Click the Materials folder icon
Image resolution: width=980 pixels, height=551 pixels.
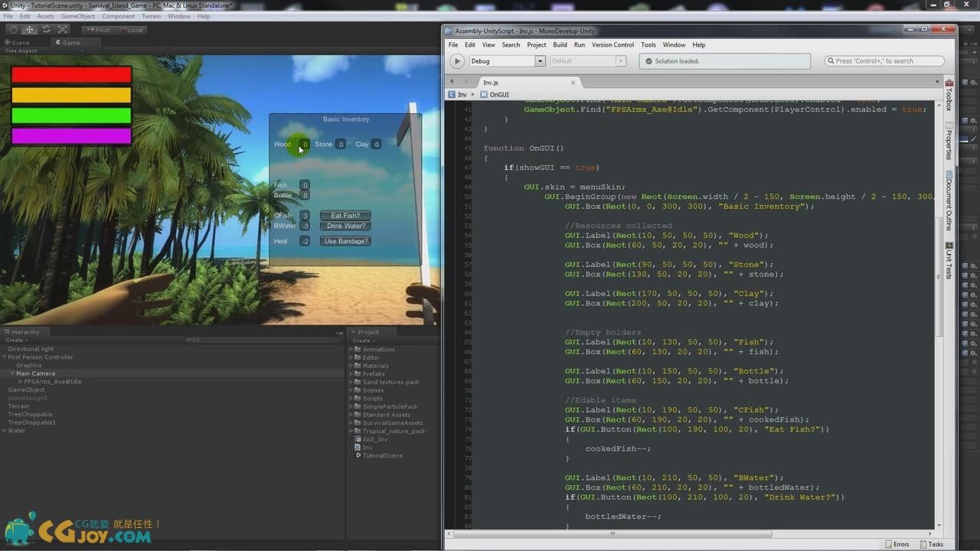pos(358,366)
